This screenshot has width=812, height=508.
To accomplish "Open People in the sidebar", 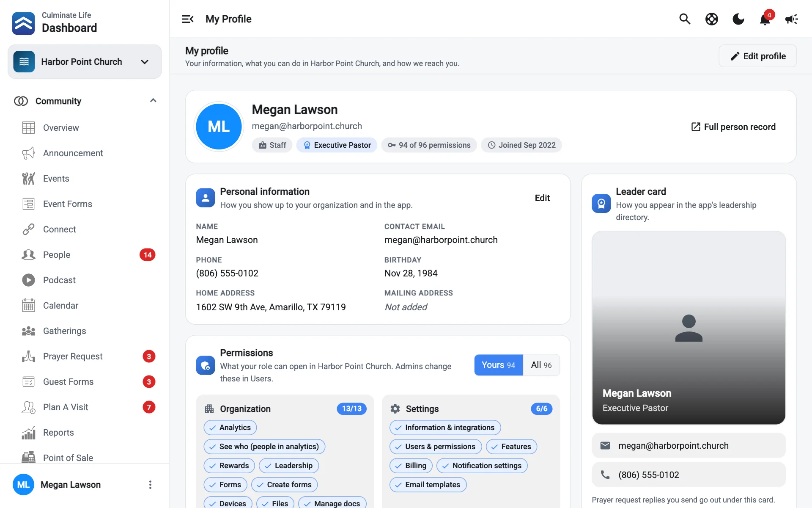I will coord(57,255).
